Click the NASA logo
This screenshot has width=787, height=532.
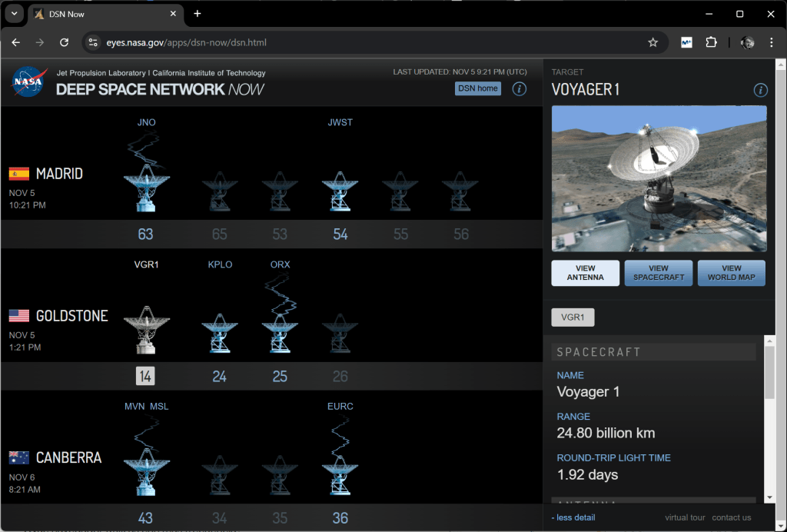(x=29, y=81)
